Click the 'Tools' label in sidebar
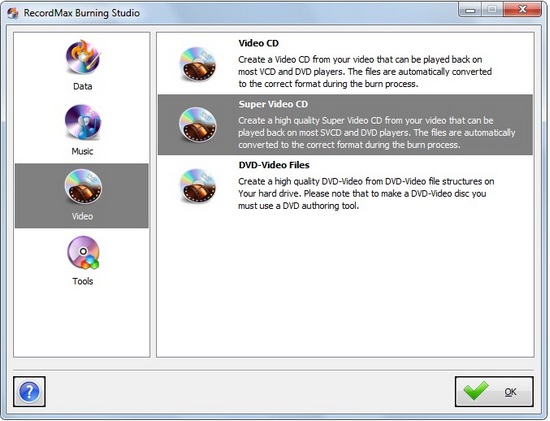 [x=83, y=281]
